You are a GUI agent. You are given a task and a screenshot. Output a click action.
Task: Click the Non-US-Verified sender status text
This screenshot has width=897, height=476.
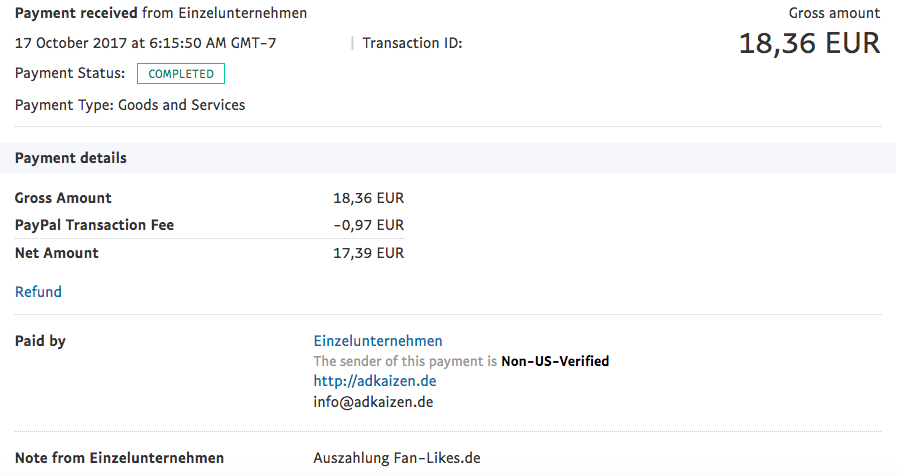[x=555, y=361]
